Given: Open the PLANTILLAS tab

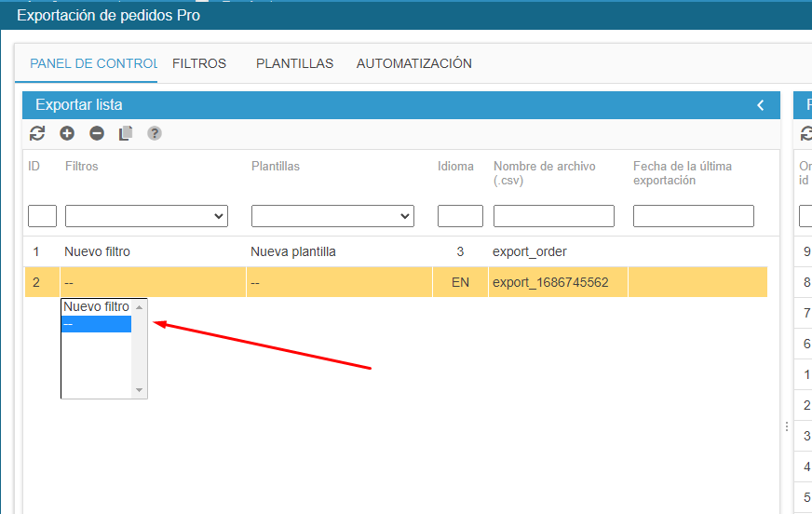Looking at the screenshot, I should point(294,63).
